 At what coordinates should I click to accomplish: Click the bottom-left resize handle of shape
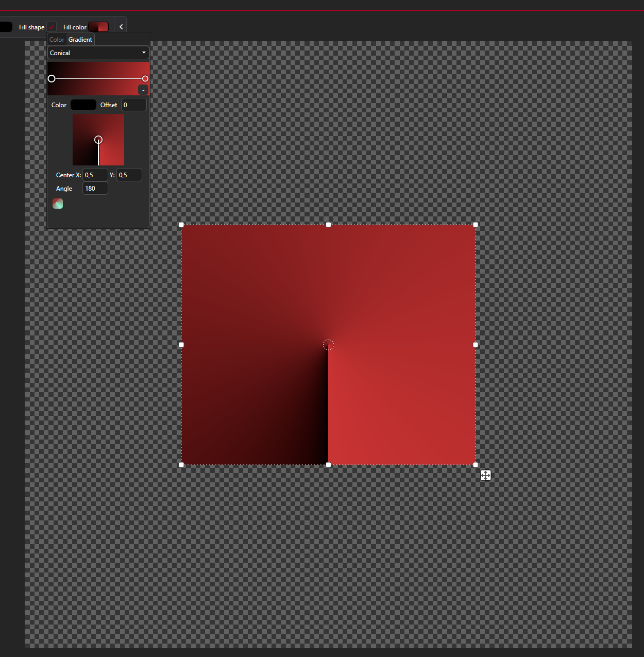tap(181, 465)
